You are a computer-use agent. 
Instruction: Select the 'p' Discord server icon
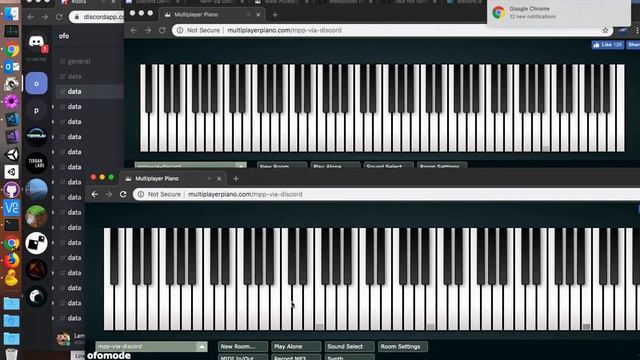pos(36,110)
